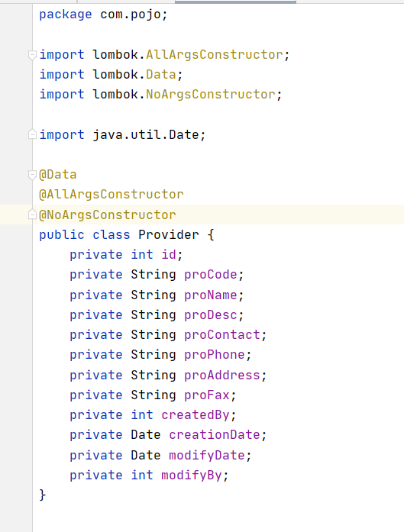Click the proAddress field name
The image size is (404, 532).
click(x=222, y=375)
